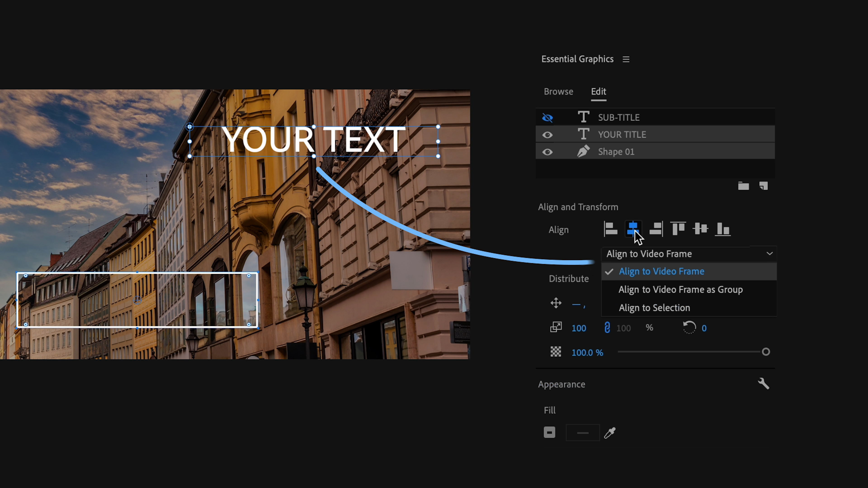Click the opacity slider handle
Image resolution: width=868 pixels, height=488 pixels.
(766, 352)
